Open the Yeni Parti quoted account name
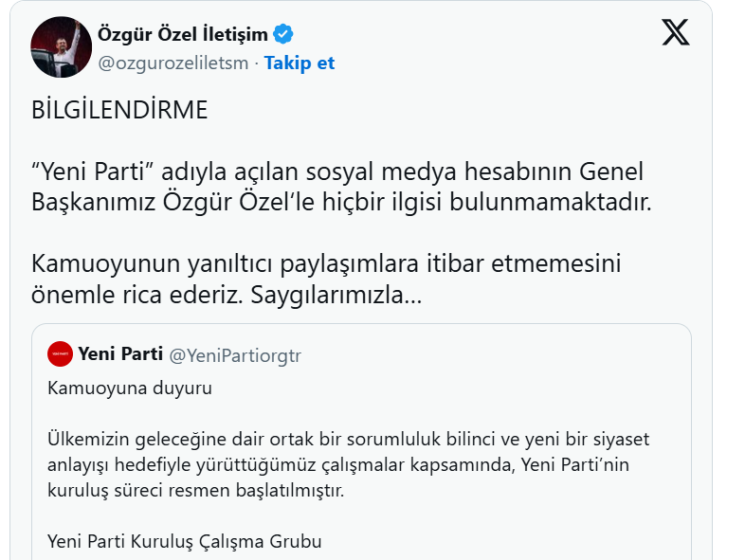 coord(120,353)
